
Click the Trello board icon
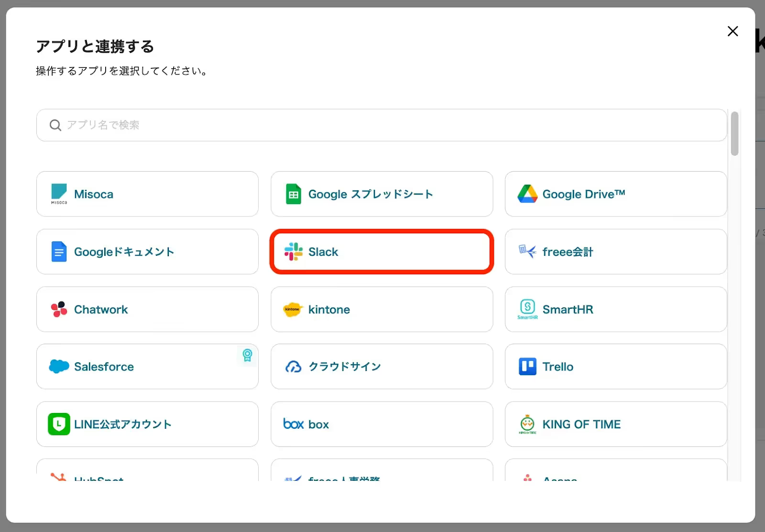(x=527, y=367)
